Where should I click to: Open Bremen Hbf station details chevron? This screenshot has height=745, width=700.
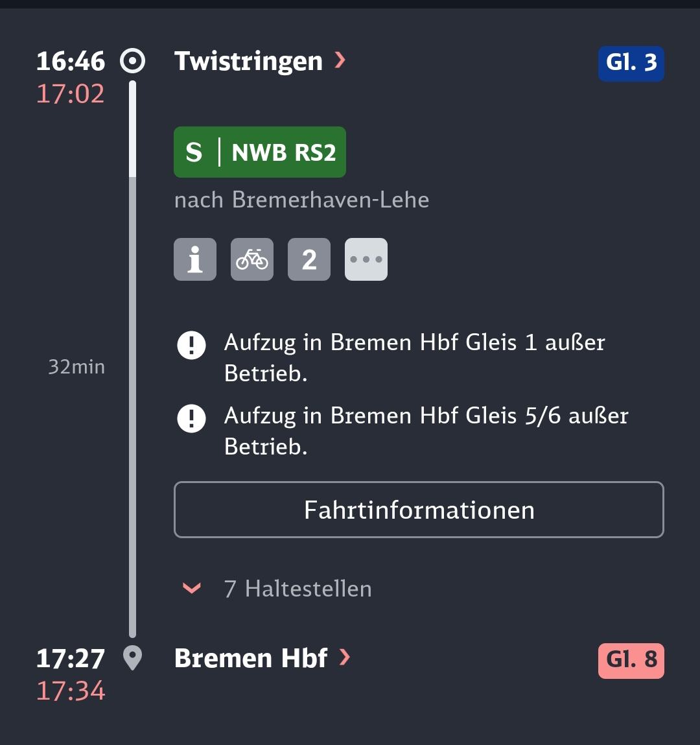(x=345, y=658)
